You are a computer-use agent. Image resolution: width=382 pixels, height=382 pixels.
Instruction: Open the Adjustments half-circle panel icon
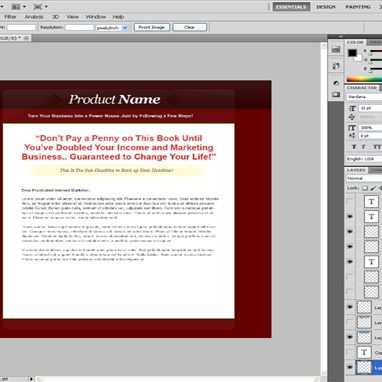click(336, 83)
